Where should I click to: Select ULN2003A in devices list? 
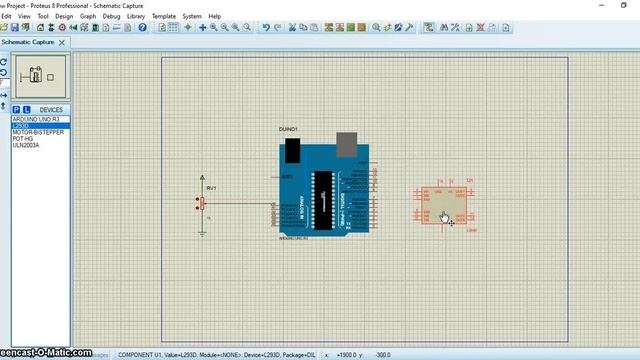pos(40,145)
